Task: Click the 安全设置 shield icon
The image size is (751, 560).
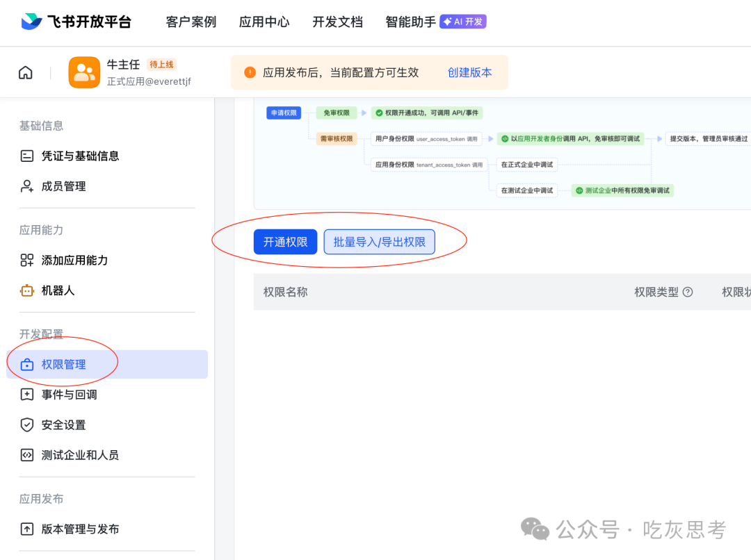Action: (27, 425)
